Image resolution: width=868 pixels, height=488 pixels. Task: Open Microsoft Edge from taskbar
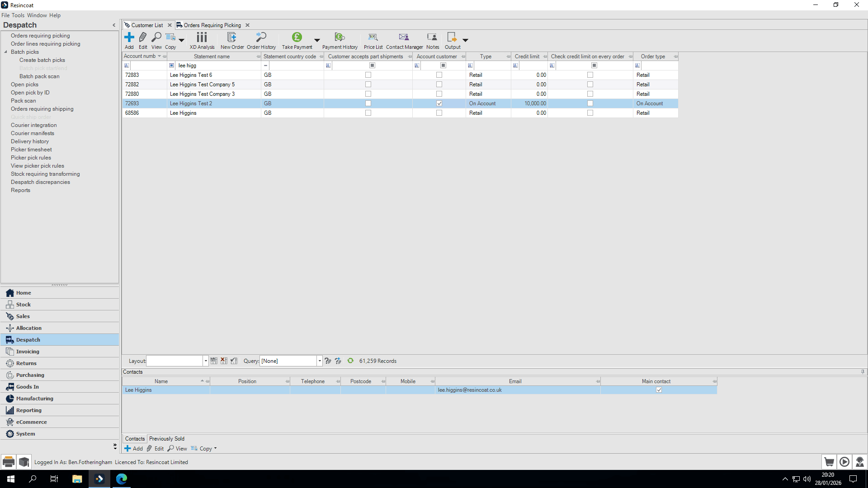tap(122, 479)
